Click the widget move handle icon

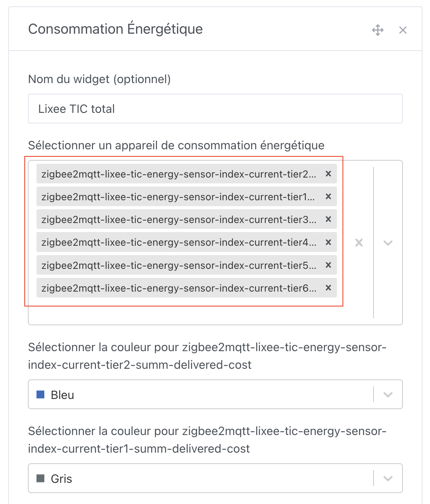(378, 29)
